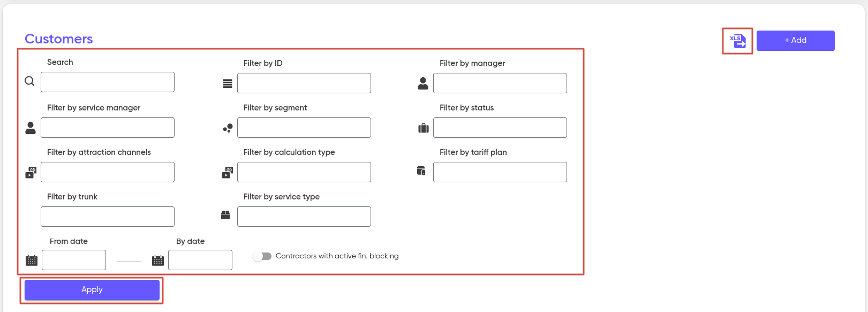This screenshot has width=868, height=312.
Task: Open the Filter by service type field
Action: pos(304,217)
